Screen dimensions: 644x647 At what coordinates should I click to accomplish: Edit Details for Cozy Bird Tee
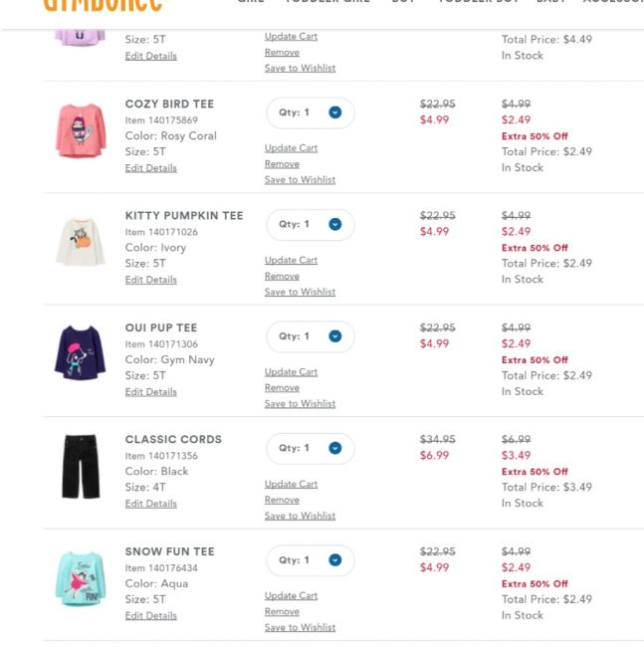(150, 168)
